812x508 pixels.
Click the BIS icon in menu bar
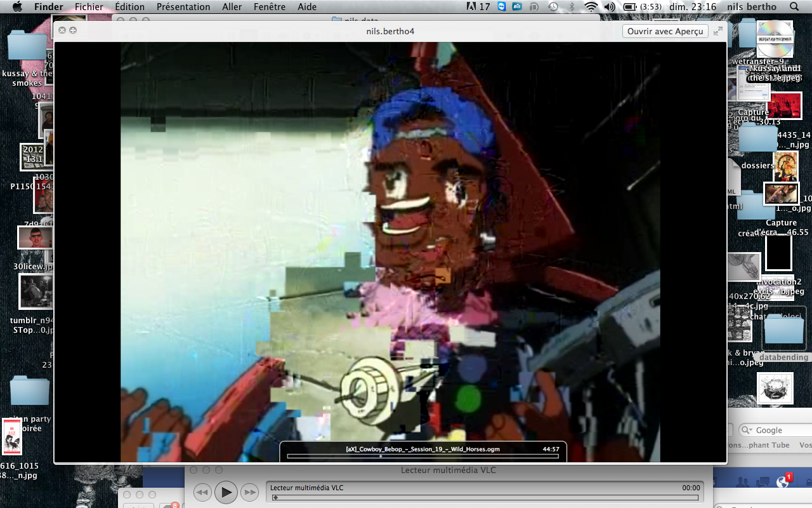point(517,6)
